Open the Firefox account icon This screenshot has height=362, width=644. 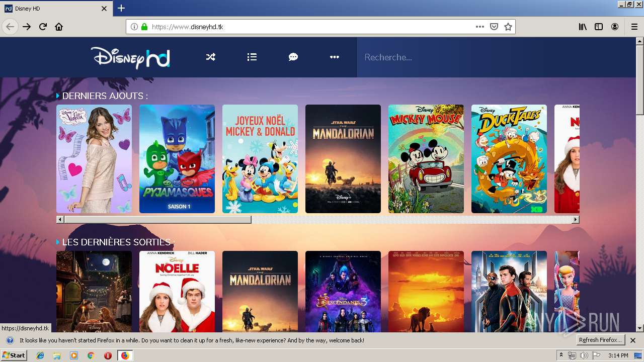point(615,27)
